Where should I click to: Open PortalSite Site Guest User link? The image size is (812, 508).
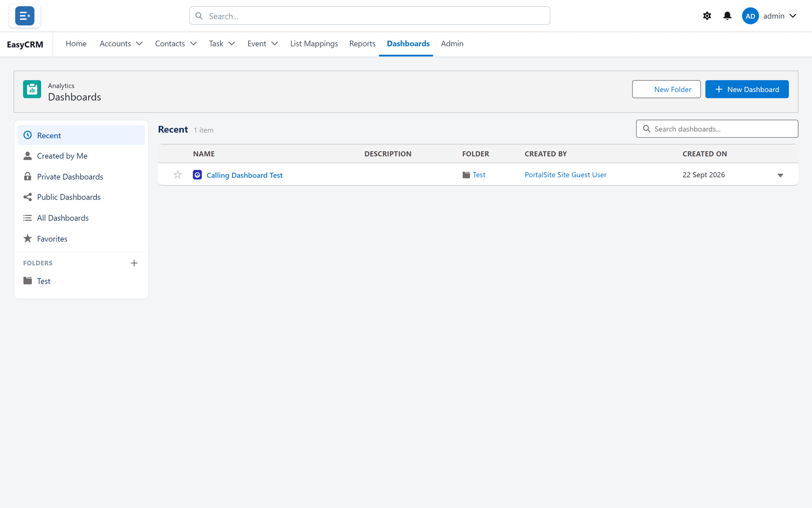(565, 175)
